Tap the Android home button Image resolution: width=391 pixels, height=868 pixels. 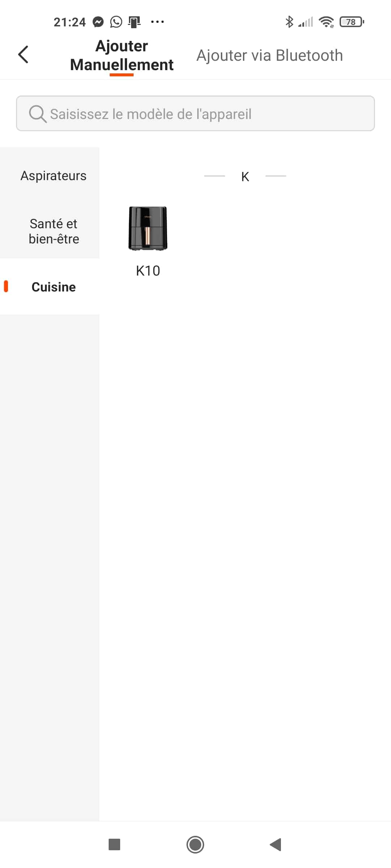pyautogui.click(x=195, y=844)
